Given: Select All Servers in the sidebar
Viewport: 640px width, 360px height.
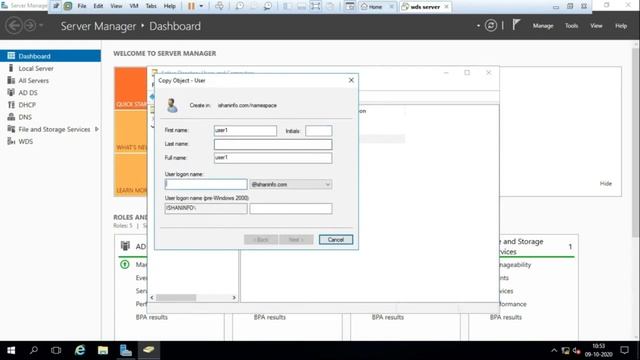Looking at the screenshot, I should [50, 80].
